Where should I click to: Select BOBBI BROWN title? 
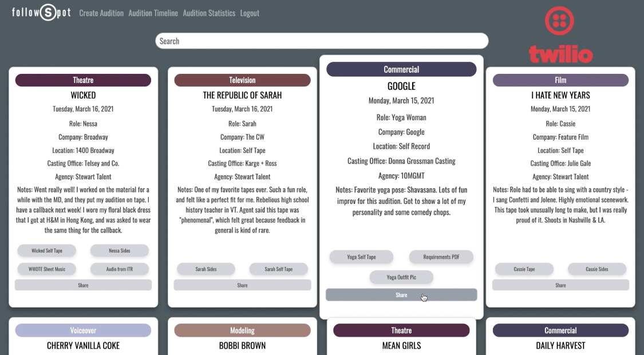click(x=242, y=346)
